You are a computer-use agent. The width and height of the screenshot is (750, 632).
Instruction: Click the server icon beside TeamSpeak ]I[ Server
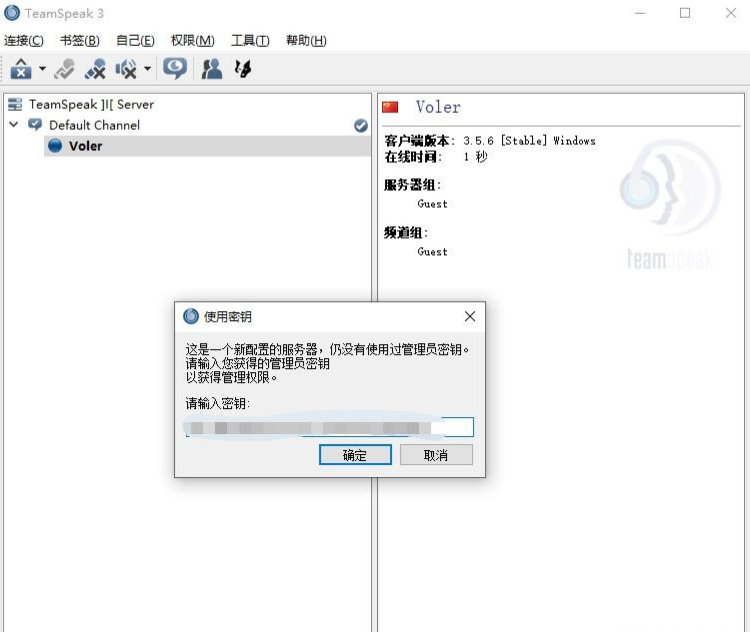click(15, 104)
